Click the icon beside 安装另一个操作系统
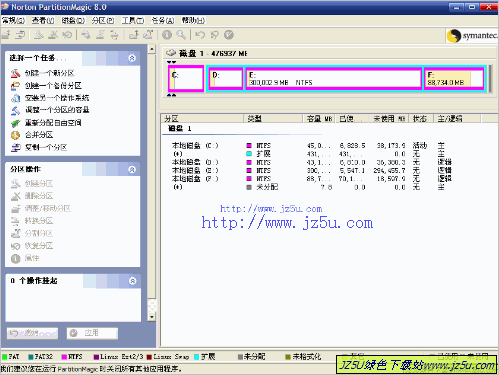This screenshot has height=375, width=499. tap(15, 98)
